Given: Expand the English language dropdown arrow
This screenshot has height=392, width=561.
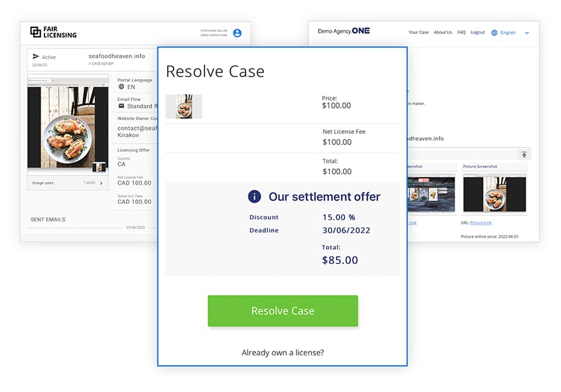Looking at the screenshot, I should pyautogui.click(x=526, y=33).
